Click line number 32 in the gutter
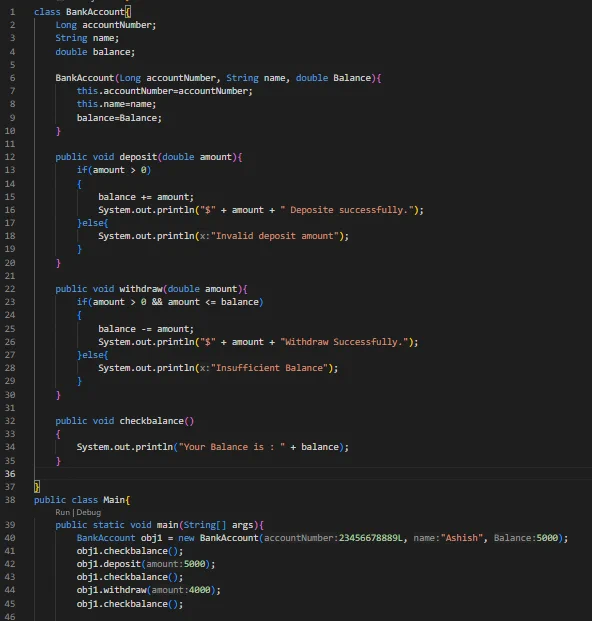 pyautogui.click(x=10, y=421)
